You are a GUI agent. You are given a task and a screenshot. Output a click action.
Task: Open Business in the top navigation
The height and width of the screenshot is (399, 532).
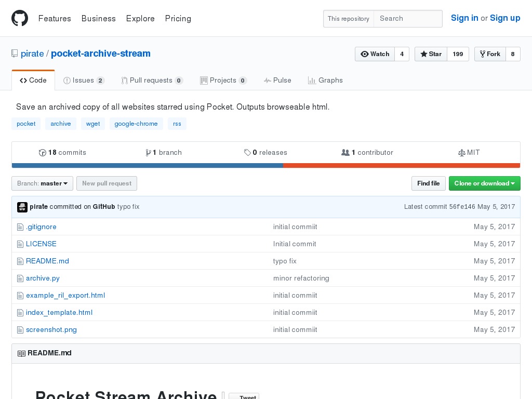pos(98,18)
